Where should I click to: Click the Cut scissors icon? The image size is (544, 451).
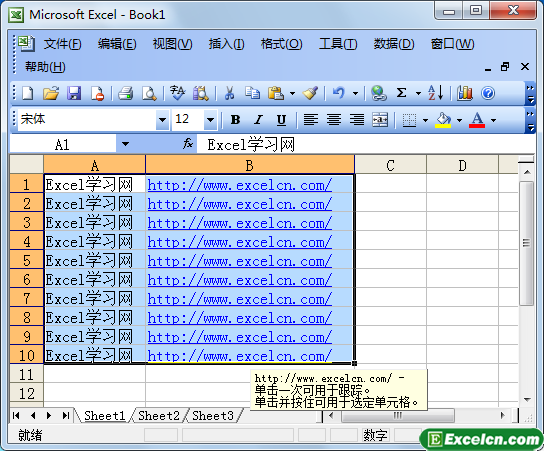pyautogui.click(x=229, y=93)
